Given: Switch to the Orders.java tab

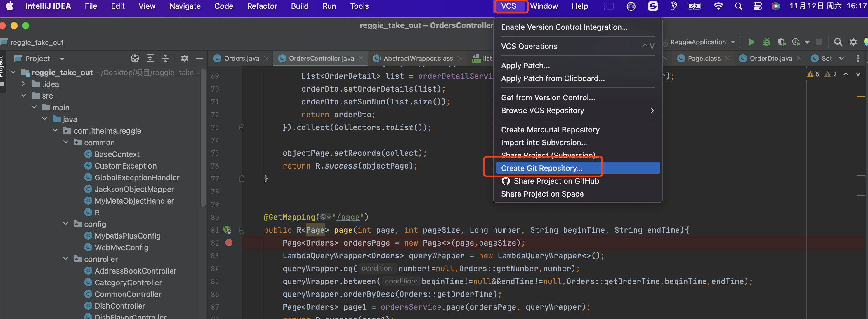Looking at the screenshot, I should [x=241, y=59].
